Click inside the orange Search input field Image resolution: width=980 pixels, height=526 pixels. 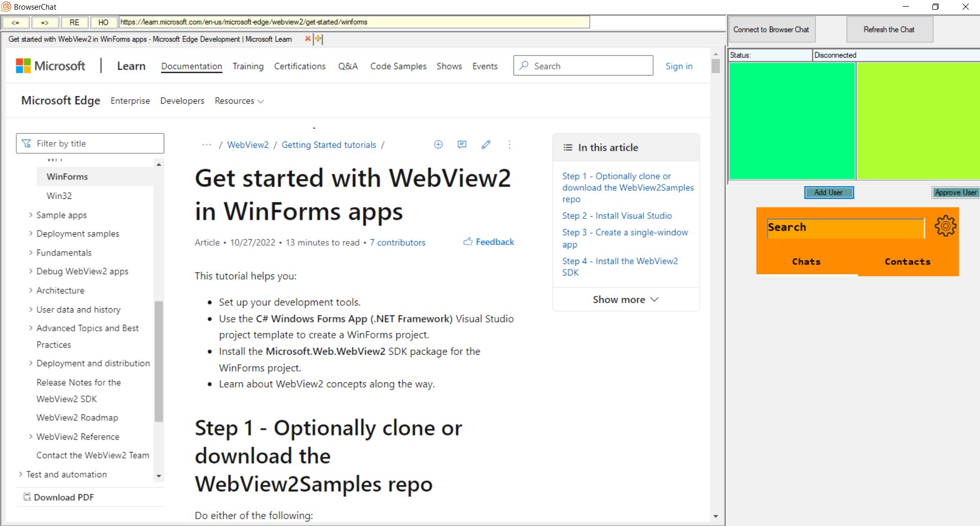[844, 227]
